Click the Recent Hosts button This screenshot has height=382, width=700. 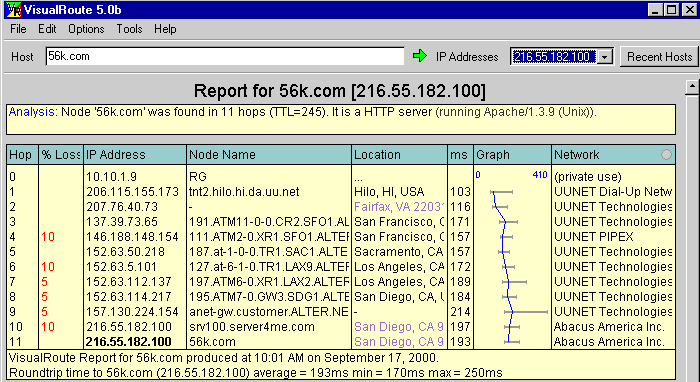(659, 57)
